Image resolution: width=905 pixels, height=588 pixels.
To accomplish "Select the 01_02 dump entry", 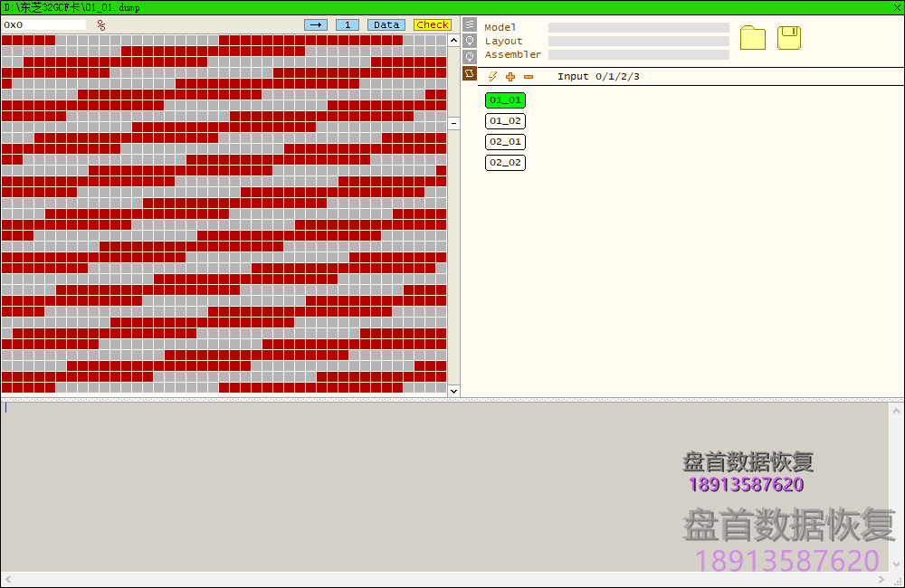I will (x=505, y=121).
